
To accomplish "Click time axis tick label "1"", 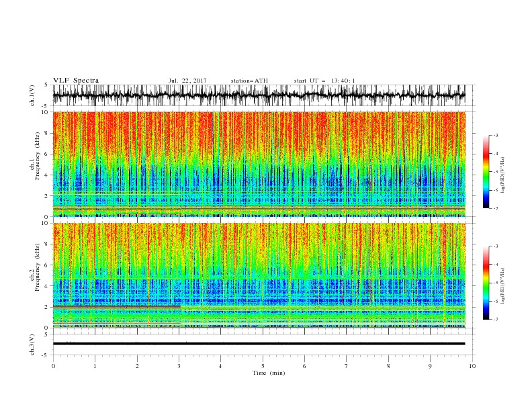I will [95, 366].
